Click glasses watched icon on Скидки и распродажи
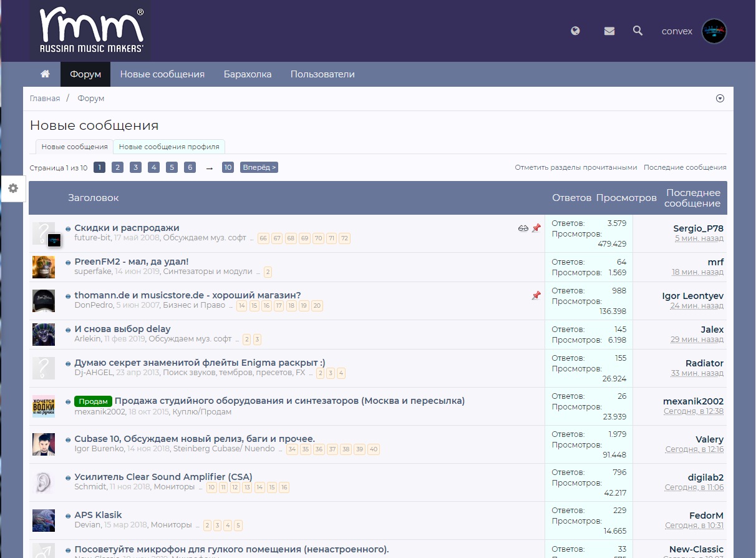 tap(523, 228)
